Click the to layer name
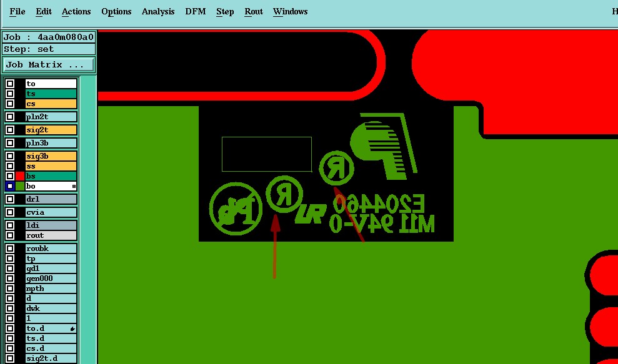The width and height of the screenshot is (618, 364). coord(51,84)
